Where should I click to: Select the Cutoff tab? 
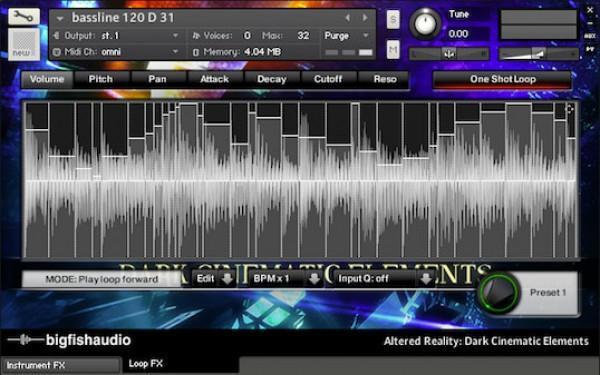tap(328, 79)
